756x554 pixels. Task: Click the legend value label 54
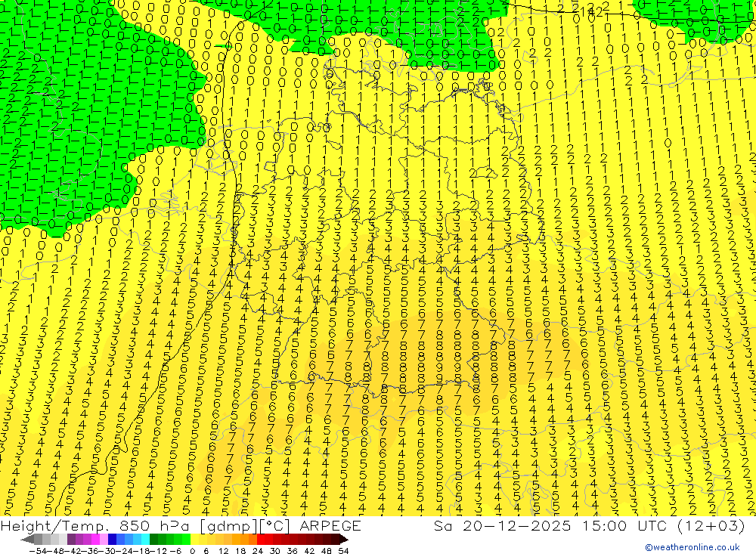(343, 551)
